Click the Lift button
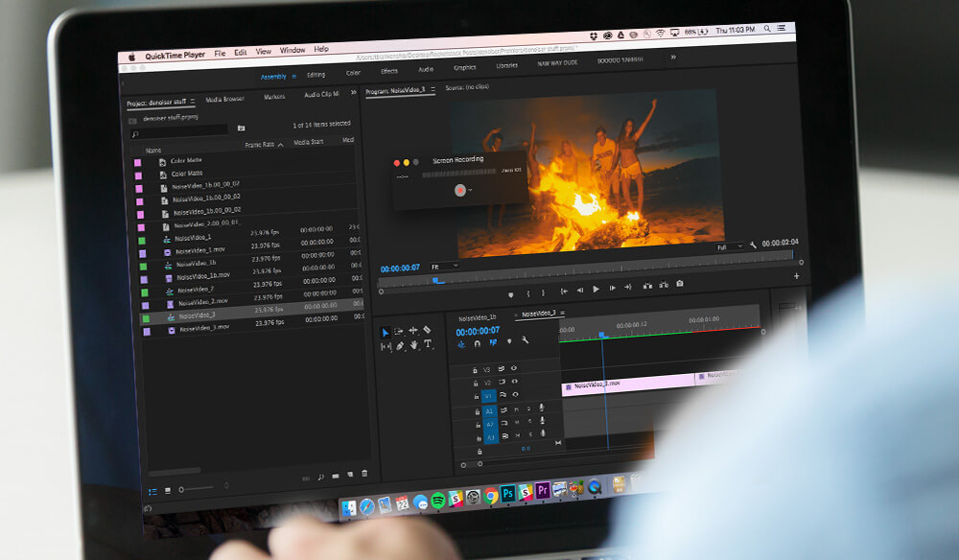The height and width of the screenshot is (560, 959). click(647, 286)
